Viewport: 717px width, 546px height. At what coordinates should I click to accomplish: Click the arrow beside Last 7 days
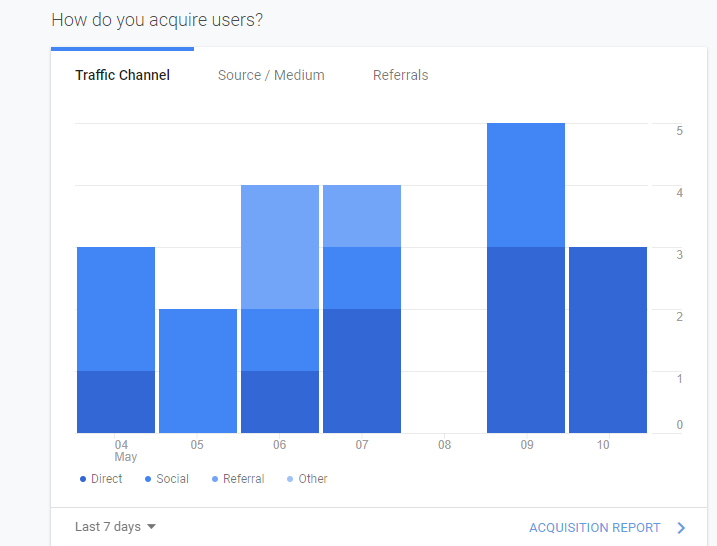(151, 527)
